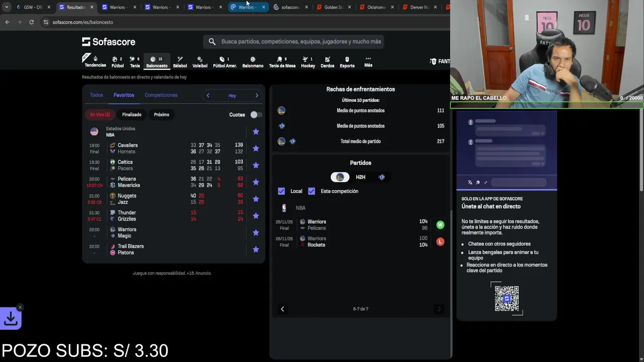Open the Fantasy section link

coord(440,61)
